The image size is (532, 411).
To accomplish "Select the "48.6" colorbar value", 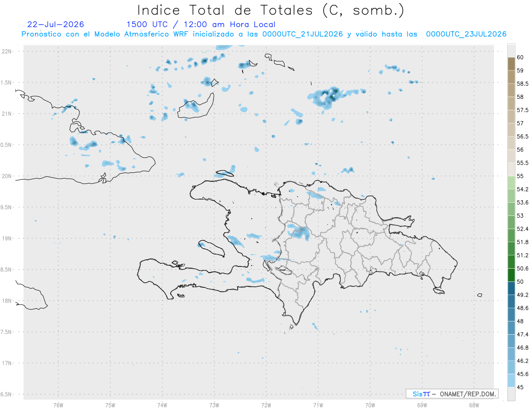I will click(x=523, y=308).
